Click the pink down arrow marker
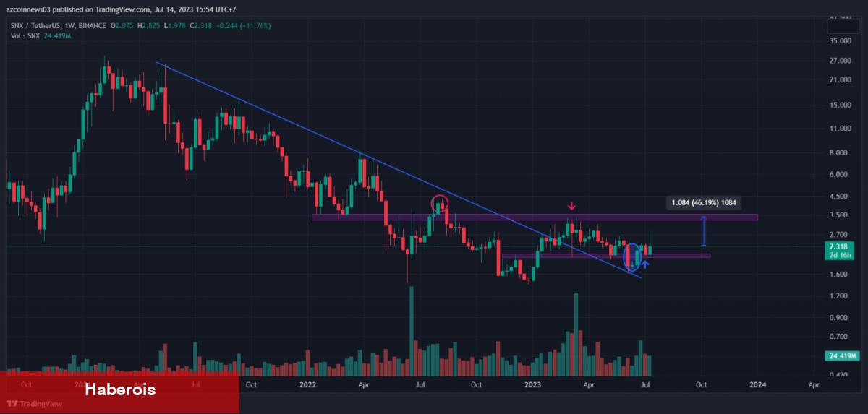The height and width of the screenshot is (414, 868). tap(571, 207)
